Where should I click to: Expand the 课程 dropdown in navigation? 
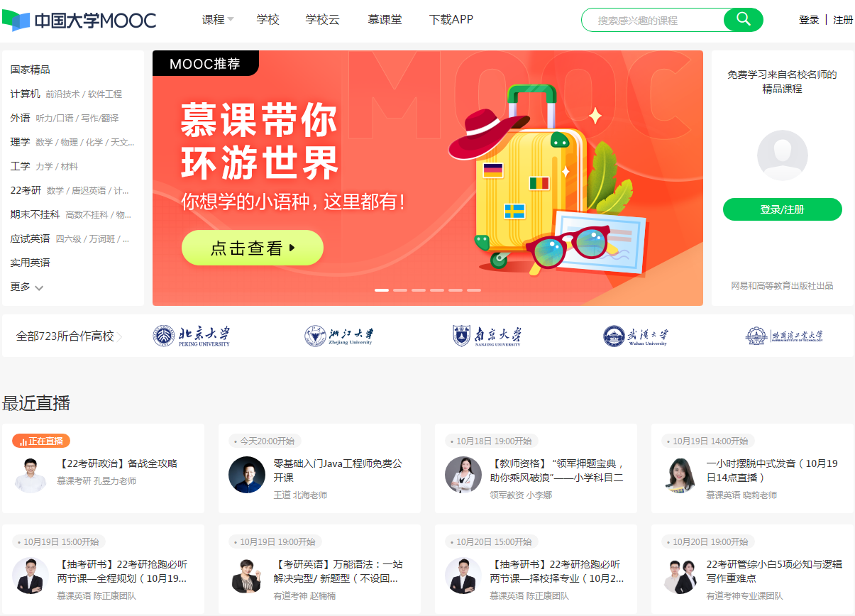point(218,20)
